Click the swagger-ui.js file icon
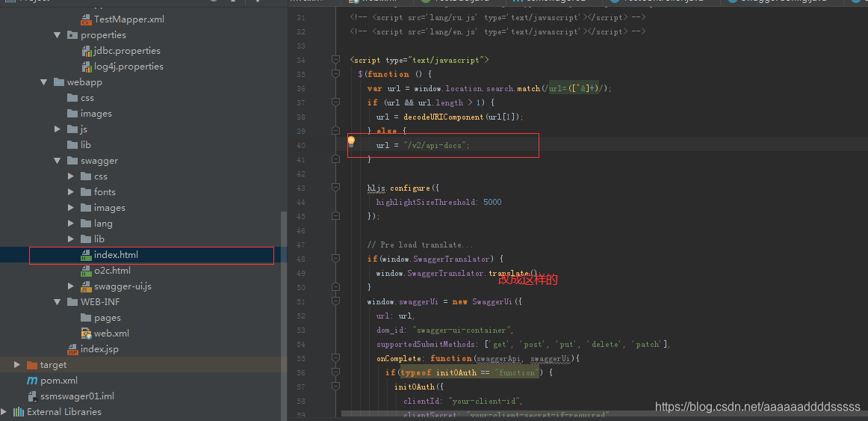The image size is (868, 421). click(x=86, y=286)
